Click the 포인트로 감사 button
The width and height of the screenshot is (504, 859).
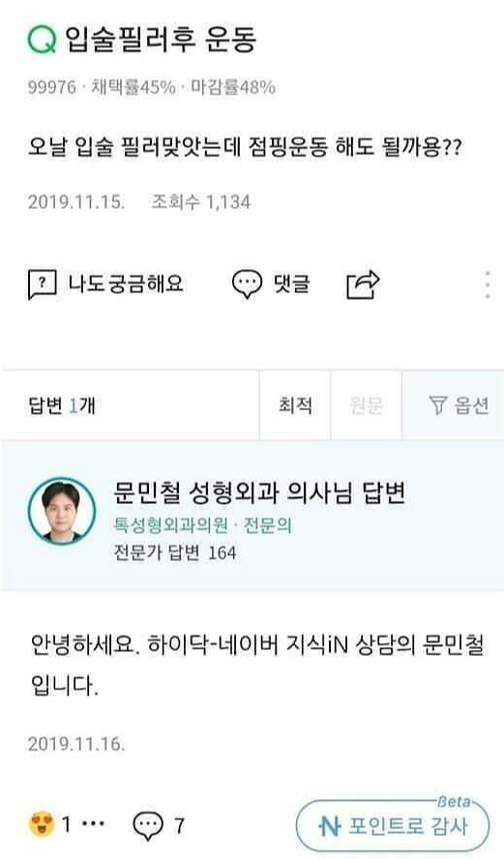coord(392,825)
